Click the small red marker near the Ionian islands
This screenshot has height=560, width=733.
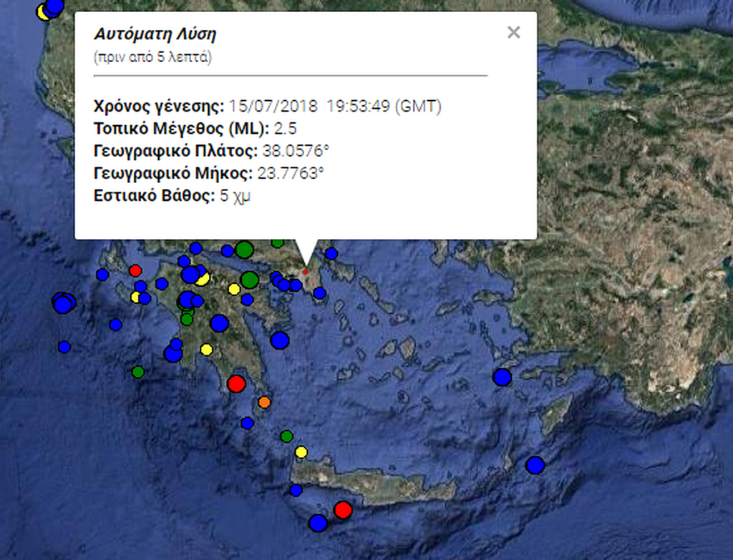click(135, 270)
